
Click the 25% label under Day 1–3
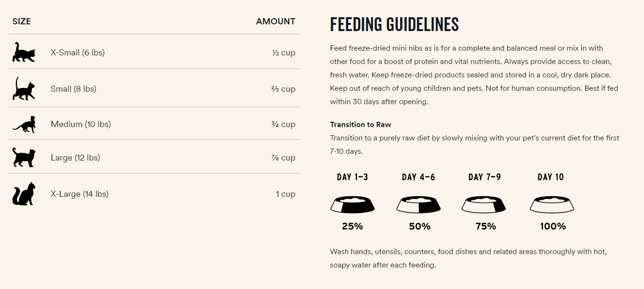352,226
